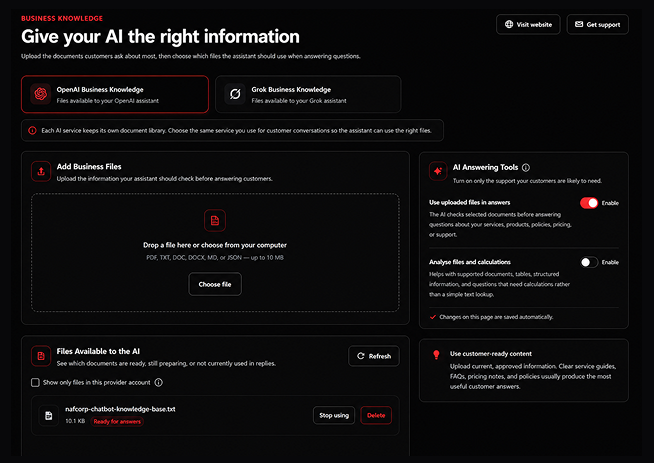Click the Changes on this page are saved automatically text
The image size is (654, 463).
point(496,317)
